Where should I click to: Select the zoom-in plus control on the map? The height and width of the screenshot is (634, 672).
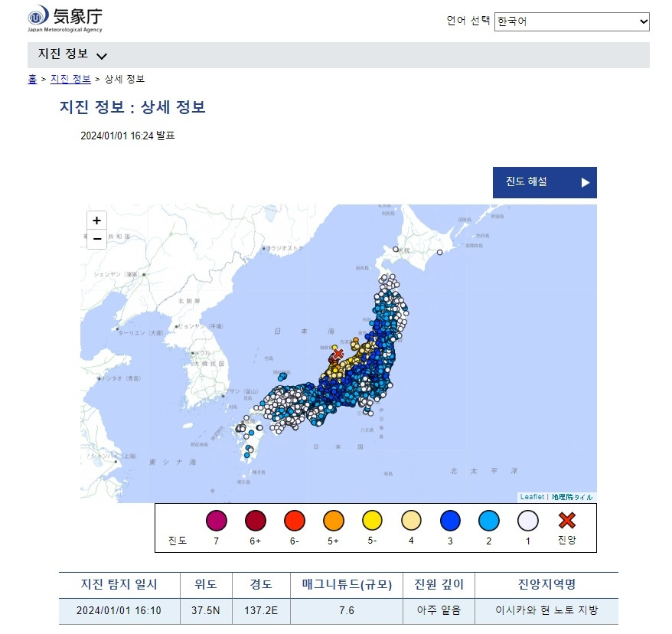(96, 221)
